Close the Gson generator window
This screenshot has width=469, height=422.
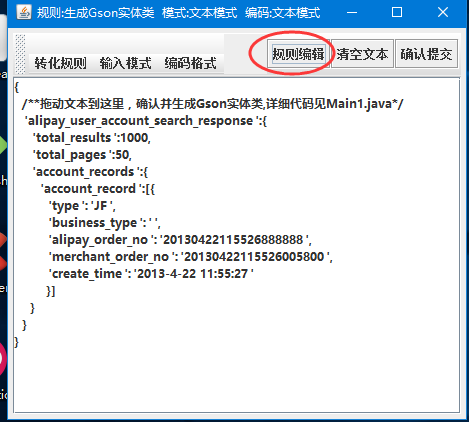(443, 13)
